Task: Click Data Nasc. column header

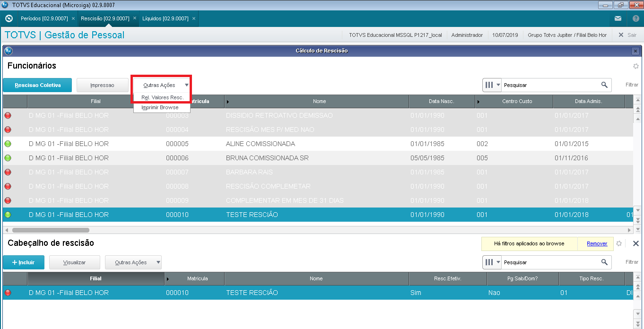Action: [442, 102]
